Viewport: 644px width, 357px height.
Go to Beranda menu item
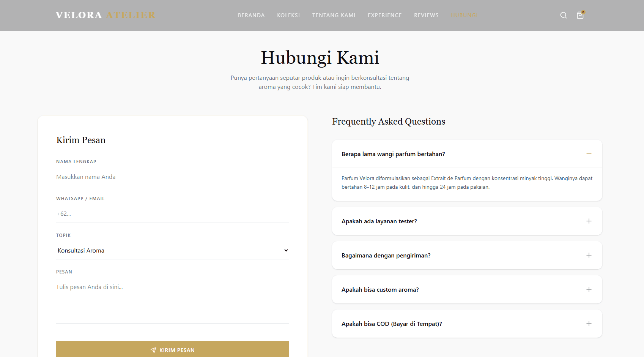[x=251, y=15]
